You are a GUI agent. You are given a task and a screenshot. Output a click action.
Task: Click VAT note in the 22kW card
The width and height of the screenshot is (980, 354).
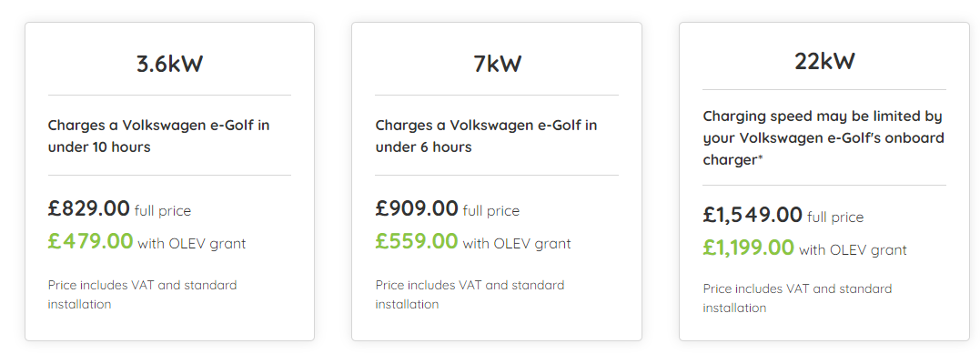[797, 298]
